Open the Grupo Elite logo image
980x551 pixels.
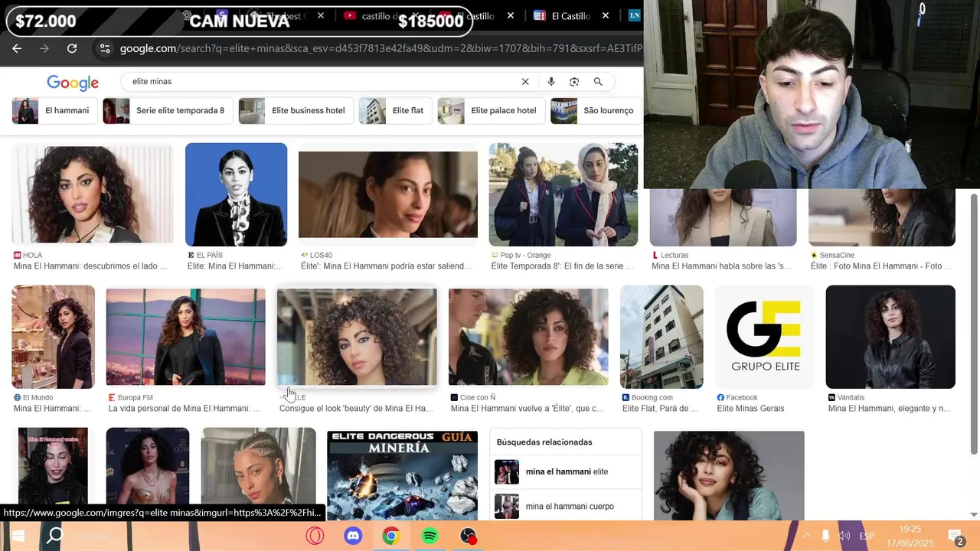tap(764, 337)
